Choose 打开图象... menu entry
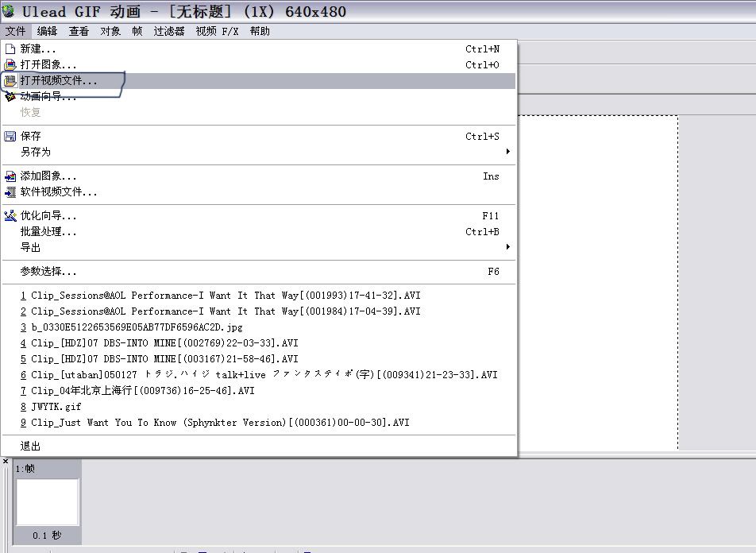The width and height of the screenshot is (756, 553). tap(259, 64)
